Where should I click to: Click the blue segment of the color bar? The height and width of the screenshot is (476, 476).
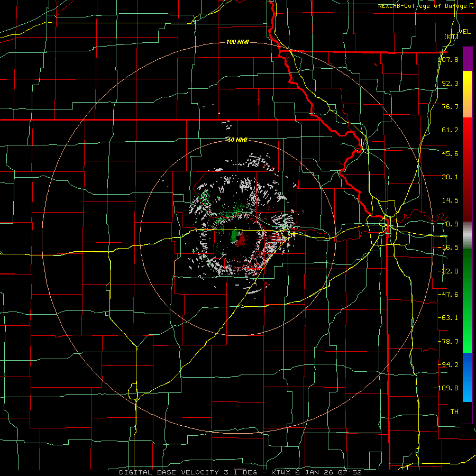[x=467, y=377]
